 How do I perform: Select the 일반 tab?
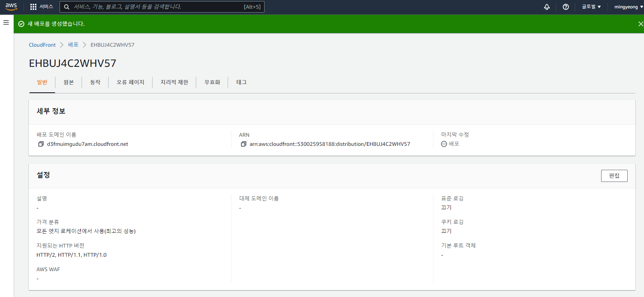point(42,82)
